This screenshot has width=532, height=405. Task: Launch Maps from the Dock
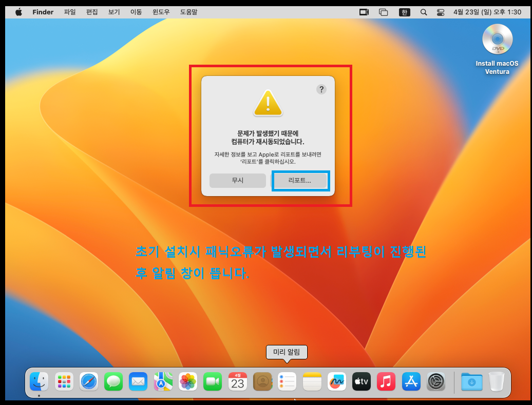click(x=163, y=381)
